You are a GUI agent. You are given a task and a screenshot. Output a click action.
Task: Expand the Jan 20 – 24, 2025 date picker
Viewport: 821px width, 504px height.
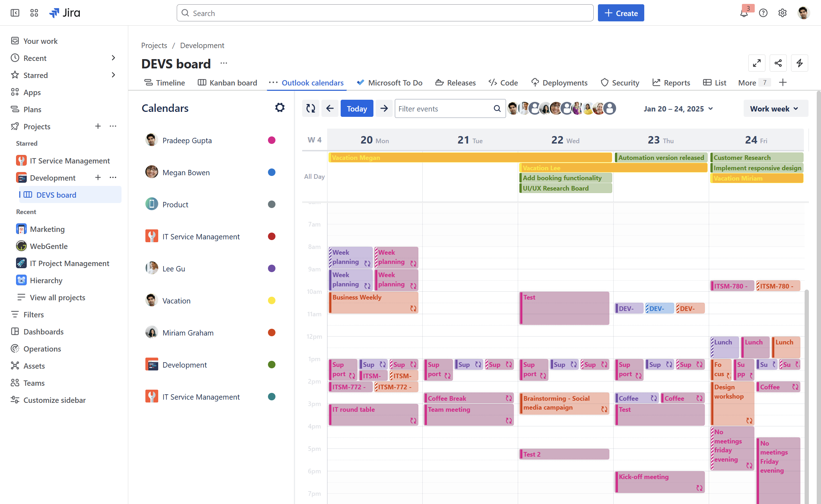pyautogui.click(x=678, y=109)
